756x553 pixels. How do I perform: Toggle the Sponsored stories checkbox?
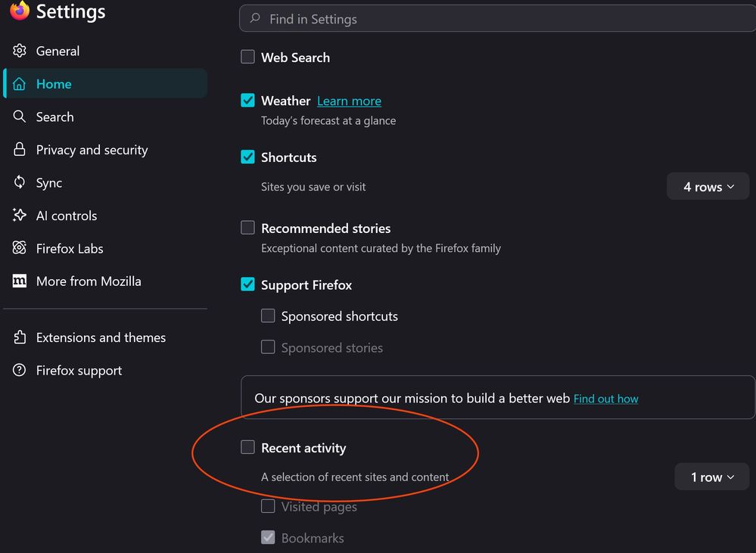click(x=268, y=347)
